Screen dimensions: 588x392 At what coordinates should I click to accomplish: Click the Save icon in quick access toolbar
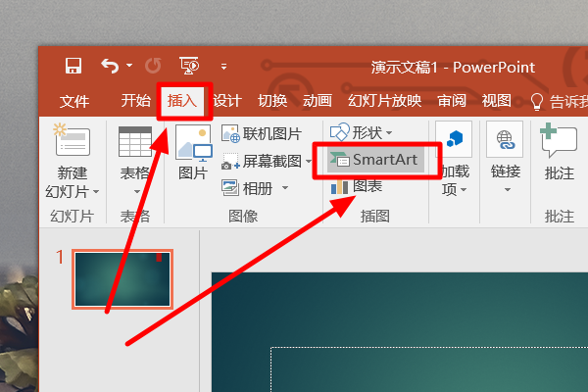point(73,66)
